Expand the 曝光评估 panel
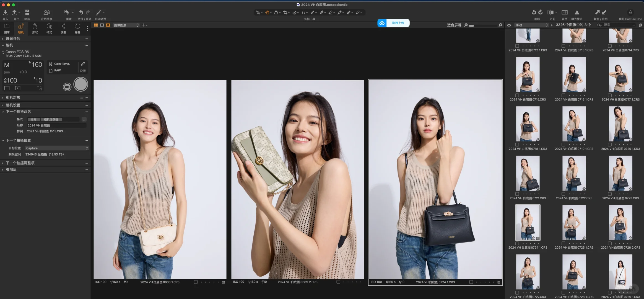 point(2,39)
